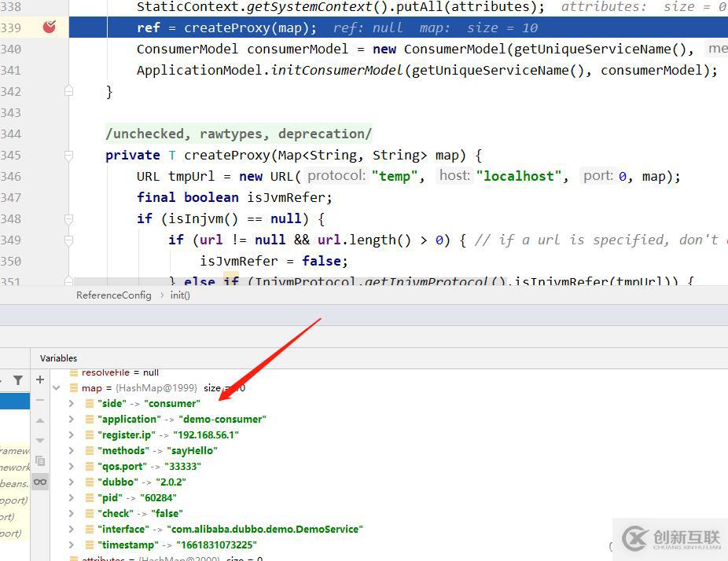Click the move watch down arrow
The height and width of the screenshot is (561, 728).
click(x=40, y=441)
